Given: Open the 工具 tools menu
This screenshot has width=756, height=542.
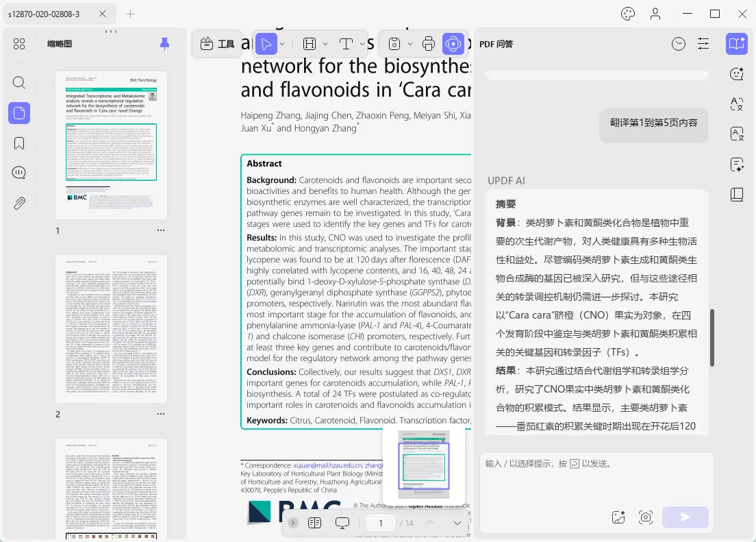Looking at the screenshot, I should pyautogui.click(x=217, y=44).
